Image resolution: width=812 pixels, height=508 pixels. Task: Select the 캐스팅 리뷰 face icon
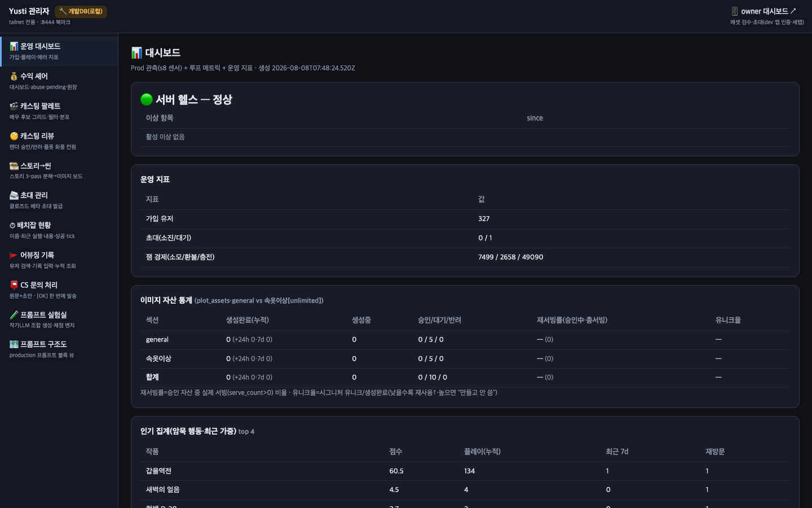(14, 136)
